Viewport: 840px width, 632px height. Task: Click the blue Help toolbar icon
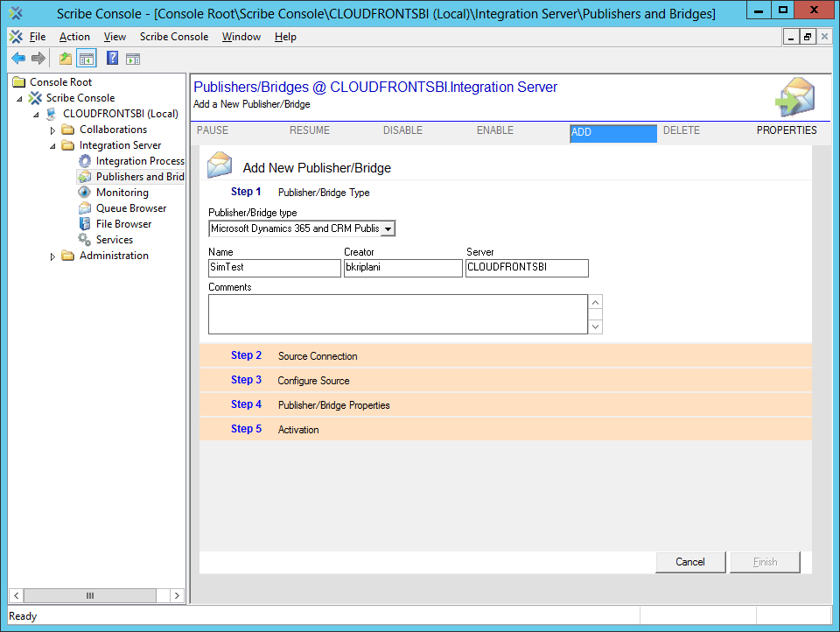click(112, 59)
